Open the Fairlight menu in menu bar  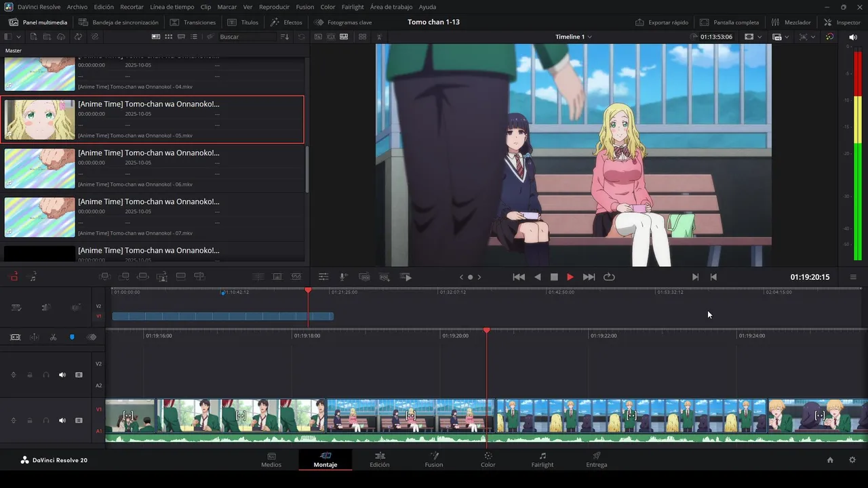pos(353,7)
